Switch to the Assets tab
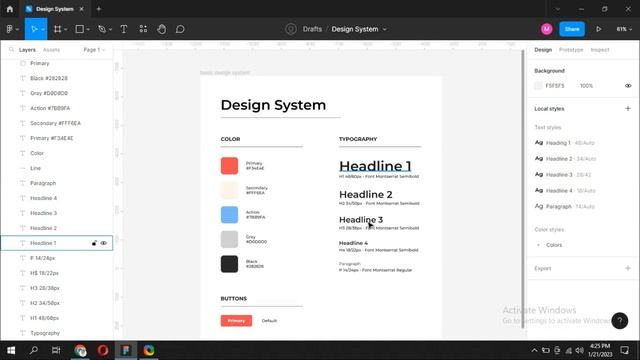This screenshot has height=360, width=640. [x=51, y=49]
